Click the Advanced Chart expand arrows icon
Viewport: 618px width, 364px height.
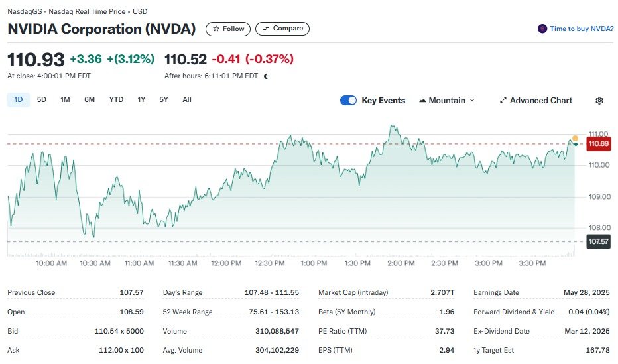(x=503, y=101)
